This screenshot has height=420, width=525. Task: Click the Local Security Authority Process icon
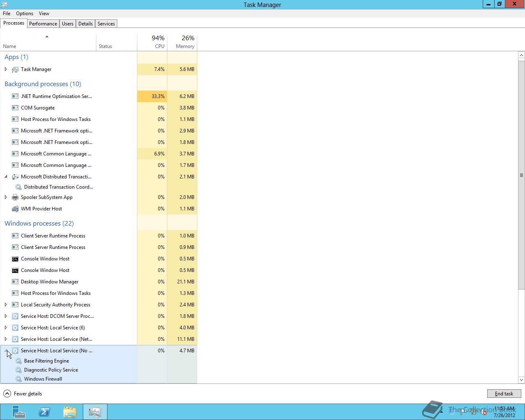15,305
